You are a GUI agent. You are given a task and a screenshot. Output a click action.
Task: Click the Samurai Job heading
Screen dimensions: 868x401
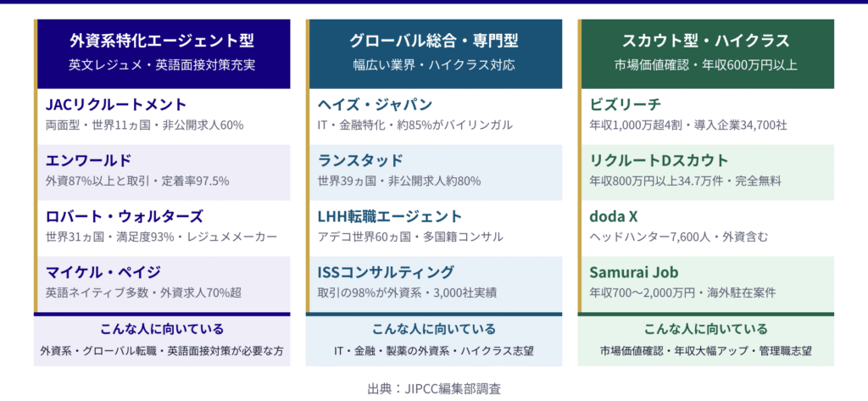click(x=633, y=272)
